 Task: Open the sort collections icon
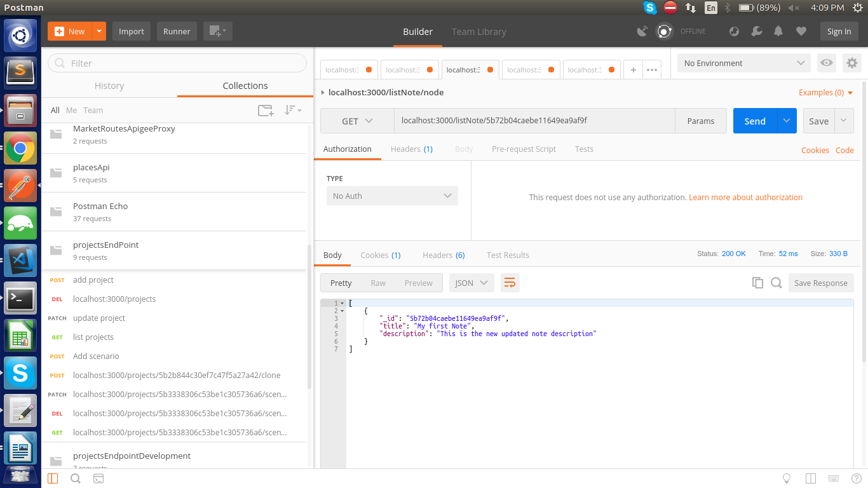point(293,110)
